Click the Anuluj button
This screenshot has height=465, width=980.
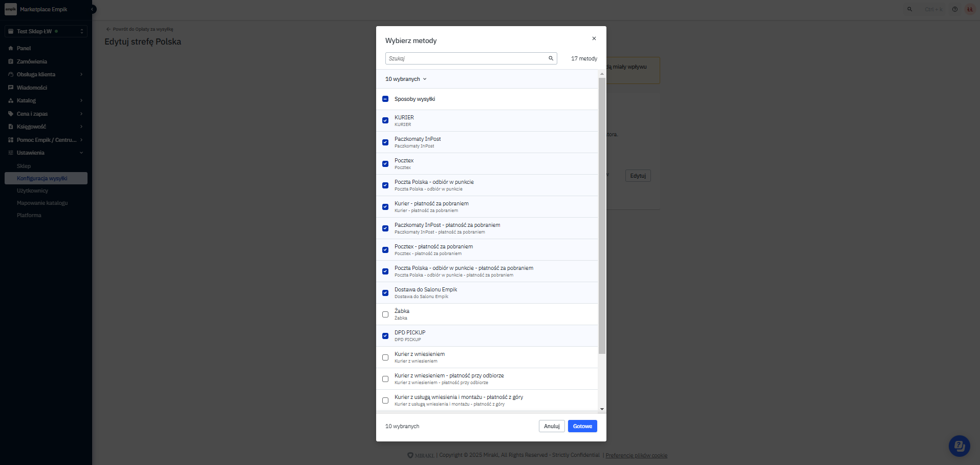click(x=551, y=426)
